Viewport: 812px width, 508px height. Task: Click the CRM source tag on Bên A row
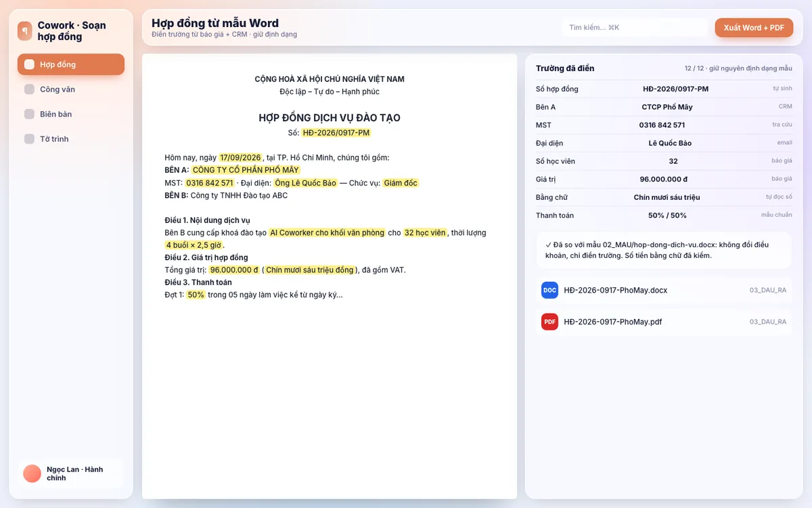coord(785,107)
